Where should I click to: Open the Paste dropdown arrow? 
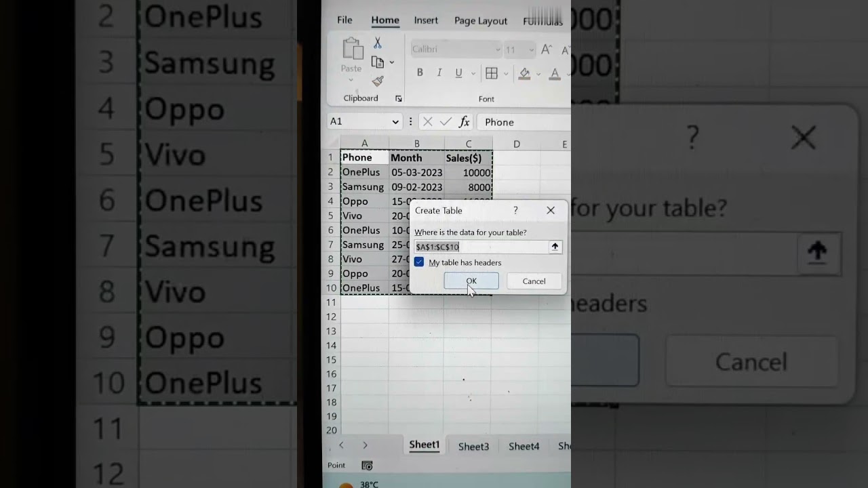(x=351, y=80)
